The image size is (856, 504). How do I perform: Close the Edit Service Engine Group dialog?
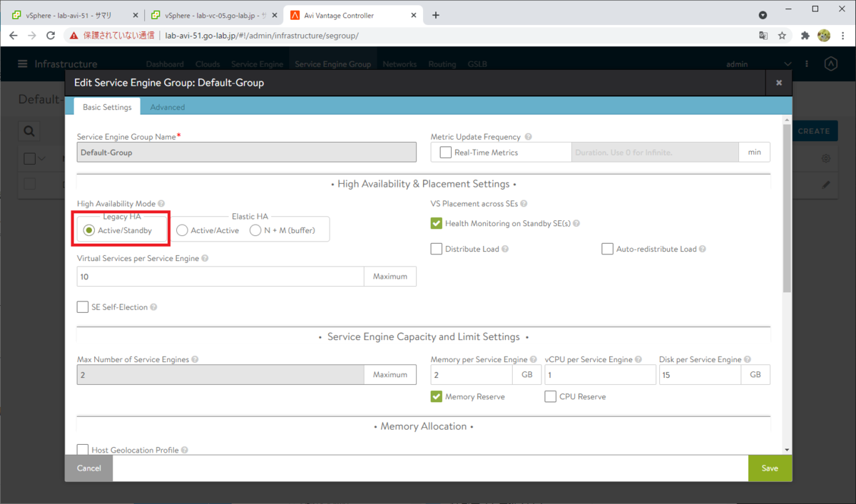(x=779, y=83)
